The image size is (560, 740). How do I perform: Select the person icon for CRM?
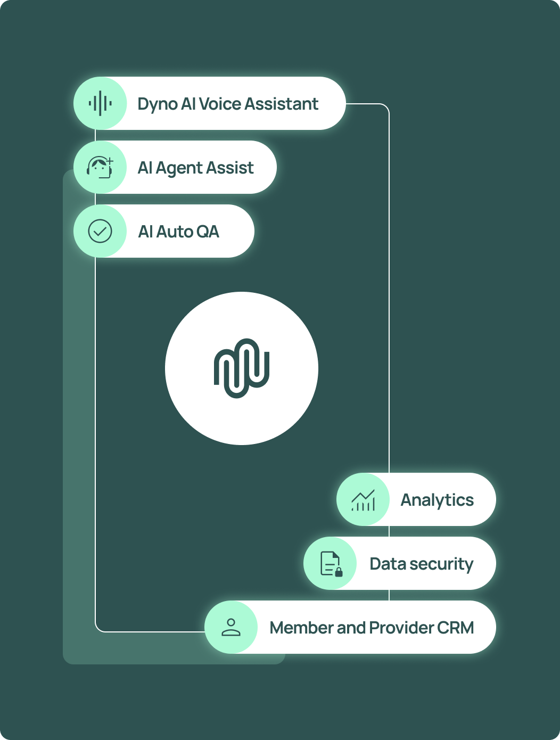(231, 627)
